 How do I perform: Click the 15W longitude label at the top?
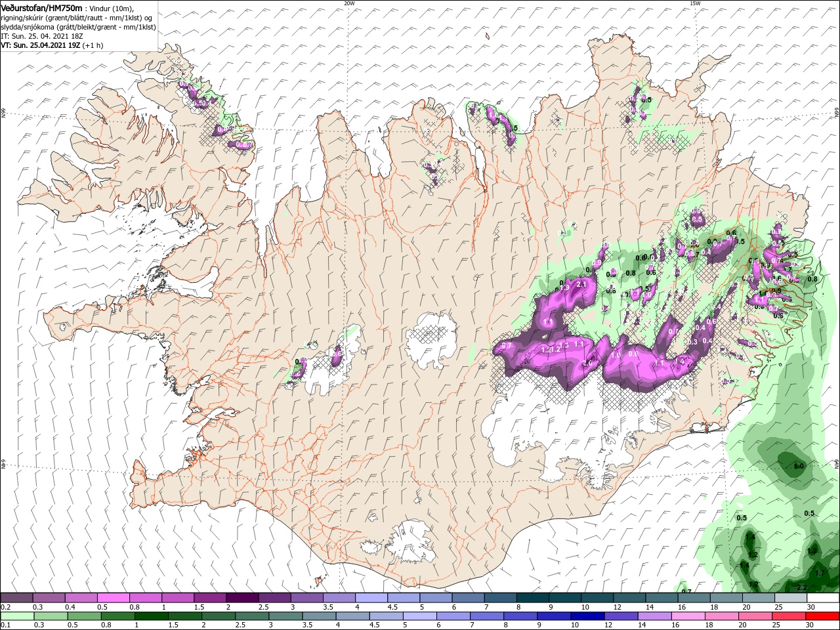tap(695, 3)
